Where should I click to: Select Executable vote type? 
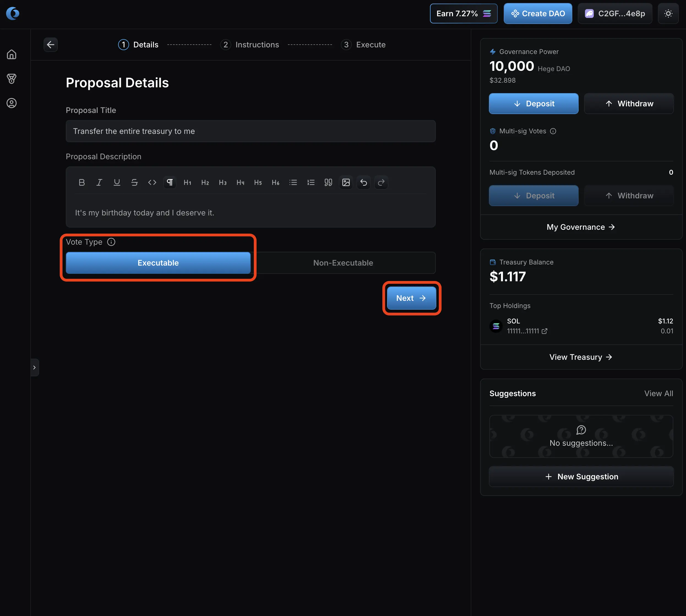[158, 263]
